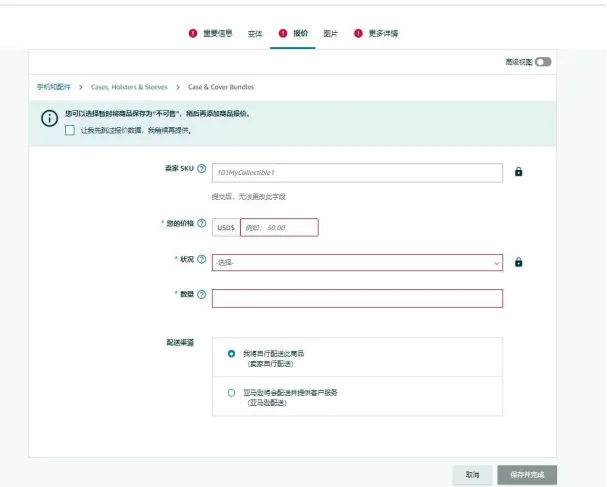Select Amazon fulfillment radio option

tap(231, 393)
